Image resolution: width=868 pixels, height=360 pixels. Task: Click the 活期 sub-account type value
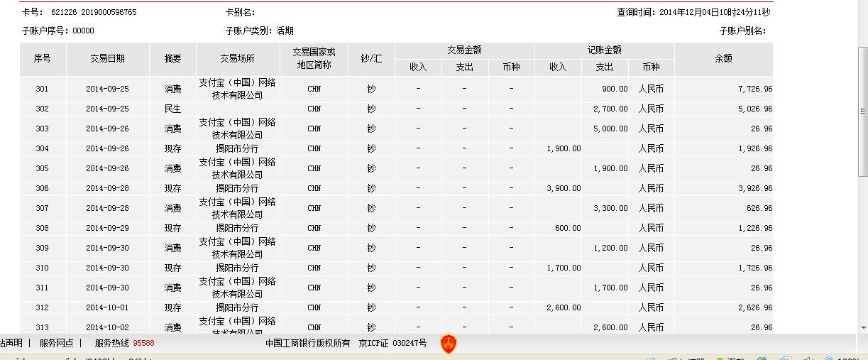click(285, 31)
